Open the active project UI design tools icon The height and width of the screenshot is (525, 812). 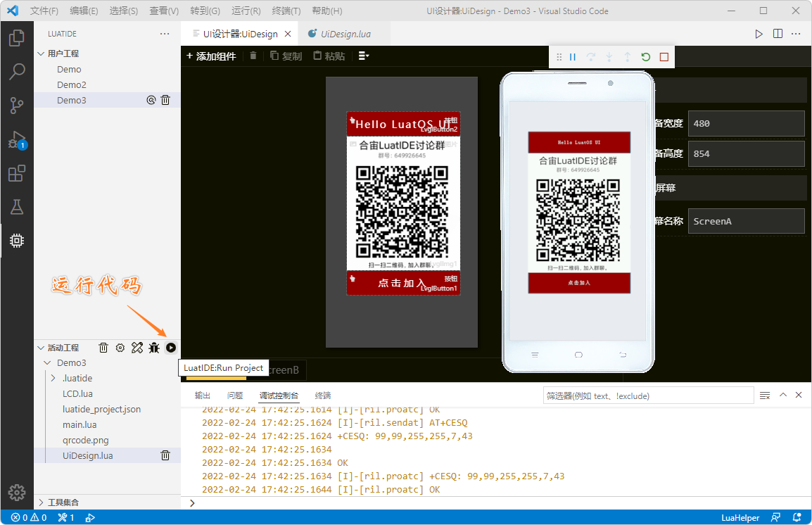[x=137, y=348]
